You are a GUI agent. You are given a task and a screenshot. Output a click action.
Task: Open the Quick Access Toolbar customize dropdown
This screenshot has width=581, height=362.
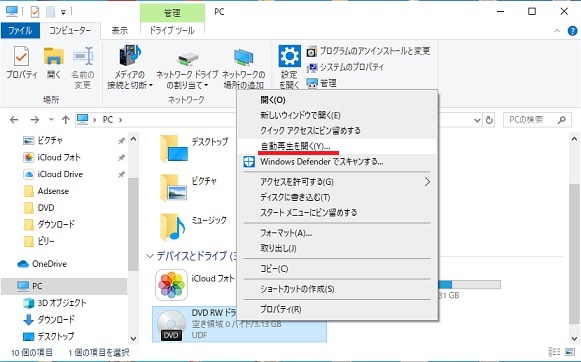click(63, 13)
